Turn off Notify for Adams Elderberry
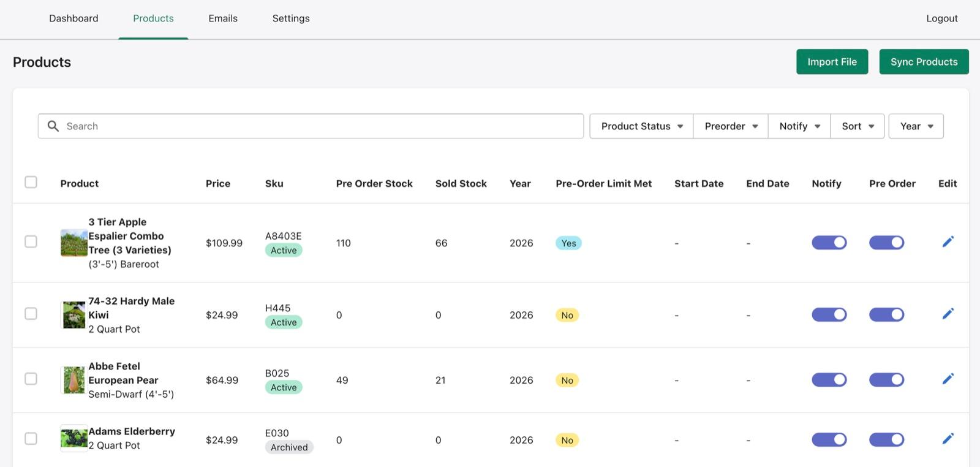This screenshot has height=467, width=980. click(829, 439)
